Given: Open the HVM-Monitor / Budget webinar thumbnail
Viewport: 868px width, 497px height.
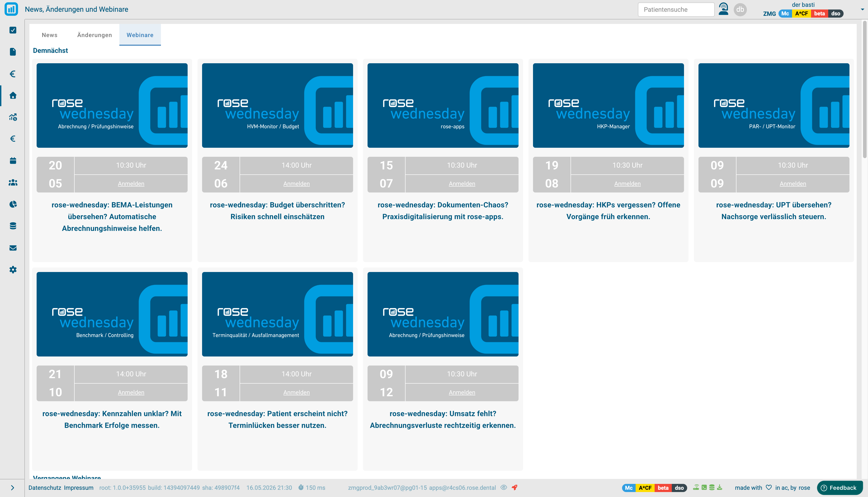Looking at the screenshot, I should (278, 105).
